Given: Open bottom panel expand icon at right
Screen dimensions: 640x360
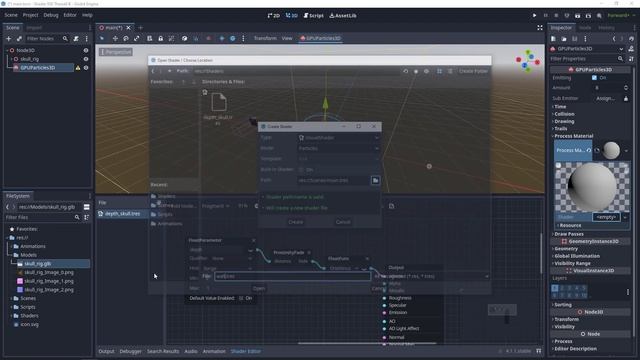Looking at the screenshot, I should 538,351.
